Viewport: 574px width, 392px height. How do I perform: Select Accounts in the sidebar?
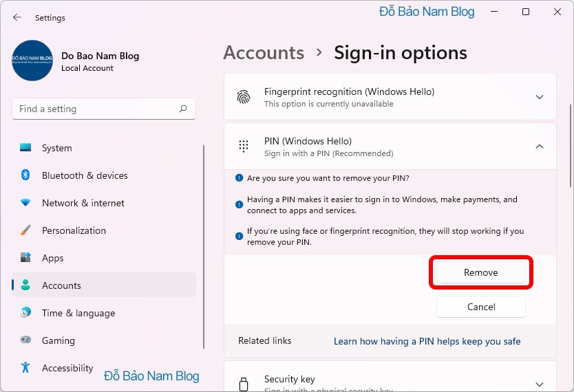tap(104, 285)
